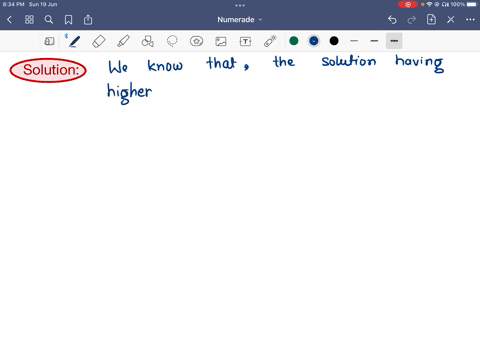Toggle read-only mode icon in toolbar

[49, 41]
